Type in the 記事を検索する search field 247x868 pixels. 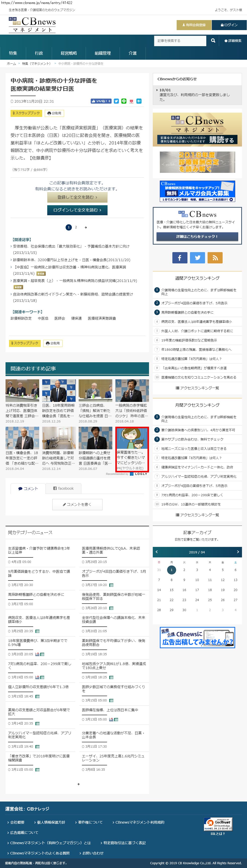point(180,41)
